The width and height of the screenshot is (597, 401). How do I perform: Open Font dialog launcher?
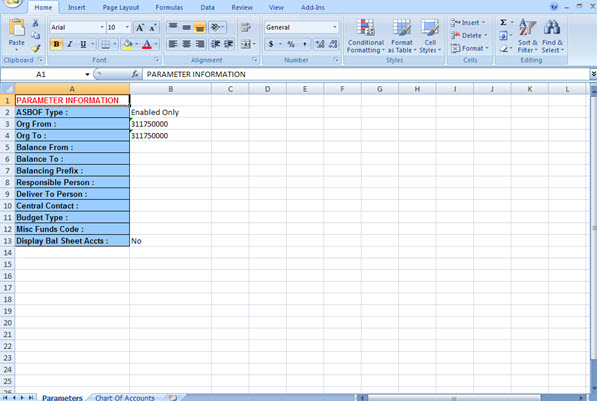pos(156,60)
